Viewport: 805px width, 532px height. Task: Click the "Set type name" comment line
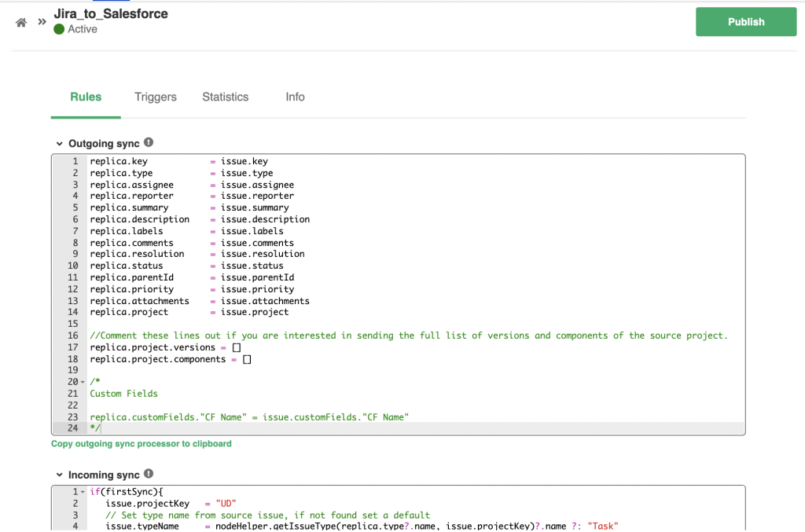click(267, 515)
